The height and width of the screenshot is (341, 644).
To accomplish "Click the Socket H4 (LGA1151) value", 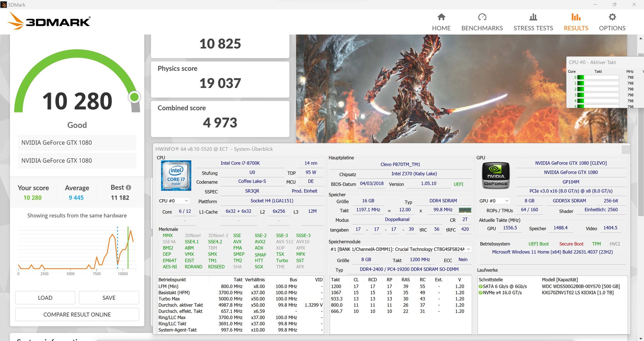I will pos(272,201).
